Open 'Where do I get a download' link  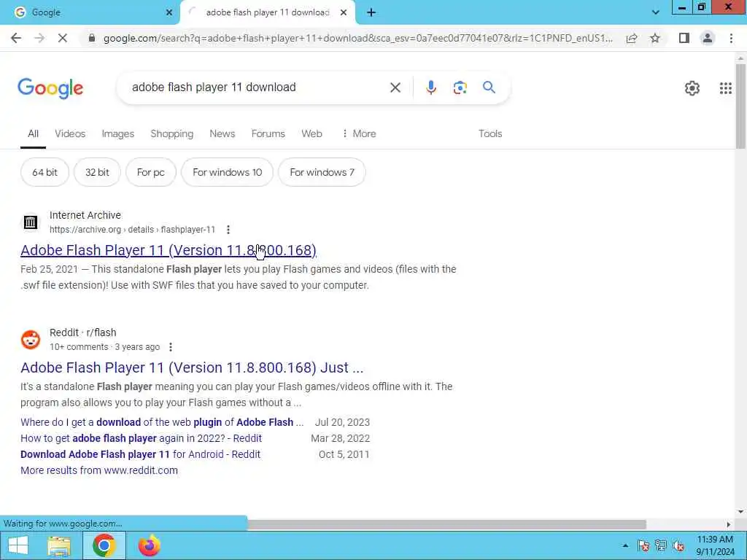162,422
